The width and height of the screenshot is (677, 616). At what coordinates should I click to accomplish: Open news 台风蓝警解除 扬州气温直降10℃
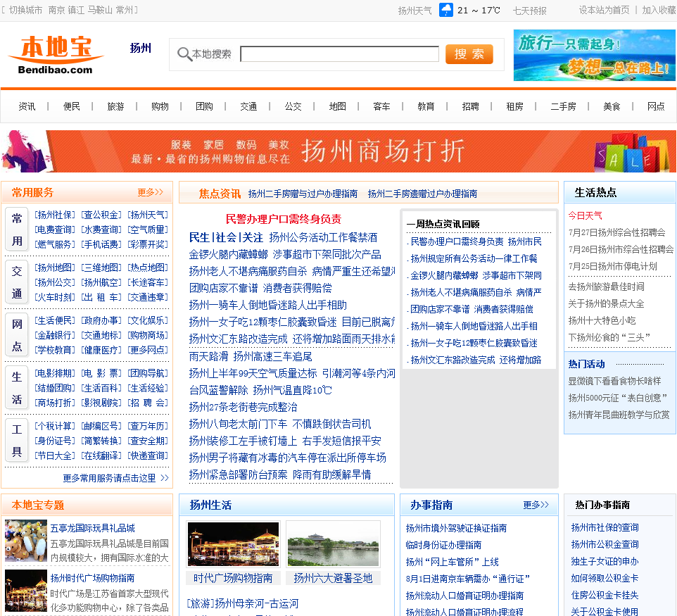(x=260, y=390)
